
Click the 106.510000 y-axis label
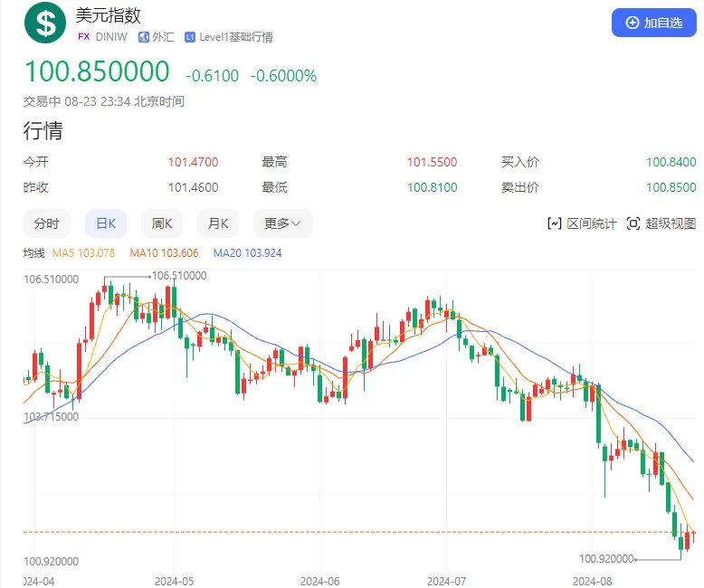pyautogui.click(x=52, y=280)
